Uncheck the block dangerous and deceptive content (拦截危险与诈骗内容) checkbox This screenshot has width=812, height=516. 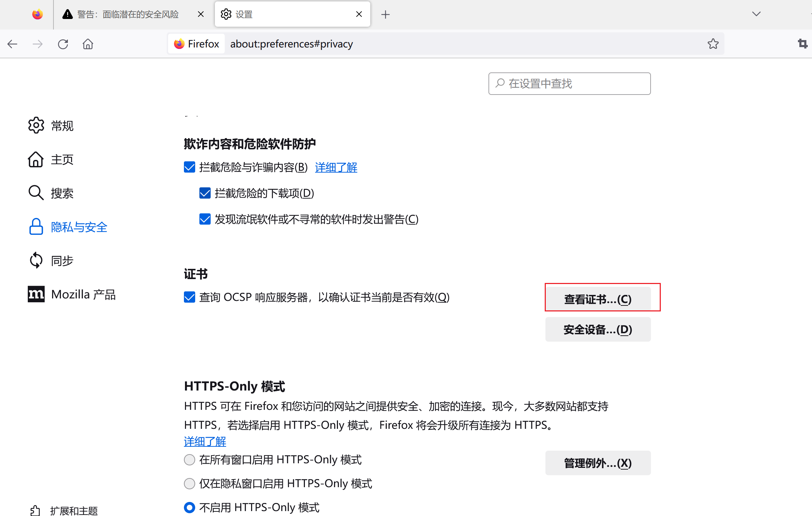[190, 167]
